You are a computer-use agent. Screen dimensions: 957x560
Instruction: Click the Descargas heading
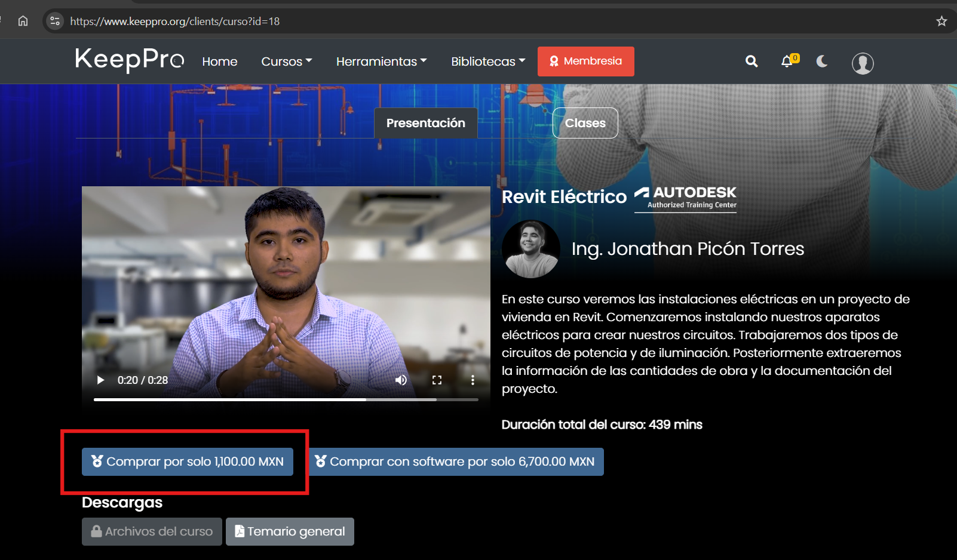click(122, 503)
